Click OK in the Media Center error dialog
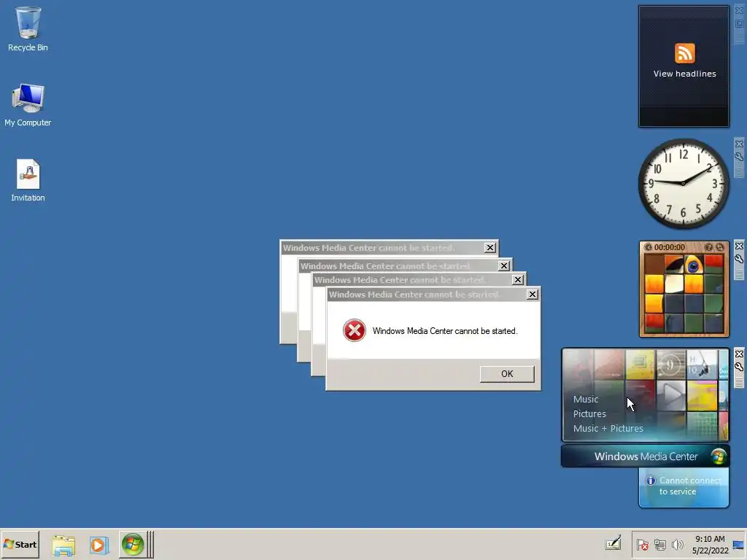Image resolution: width=747 pixels, height=560 pixels. click(x=507, y=374)
